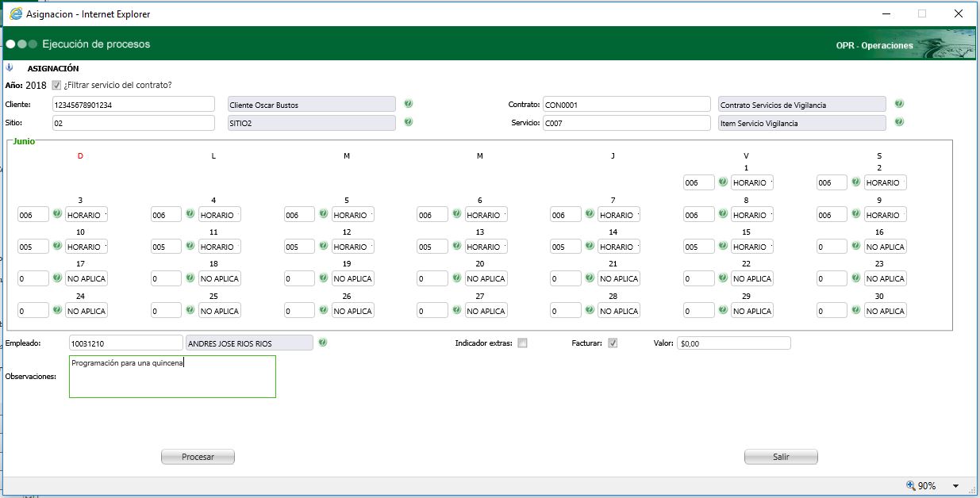Click lookup icon beside Item Servicio Vigilancia
Screen dimensions: 980x498
(899, 122)
